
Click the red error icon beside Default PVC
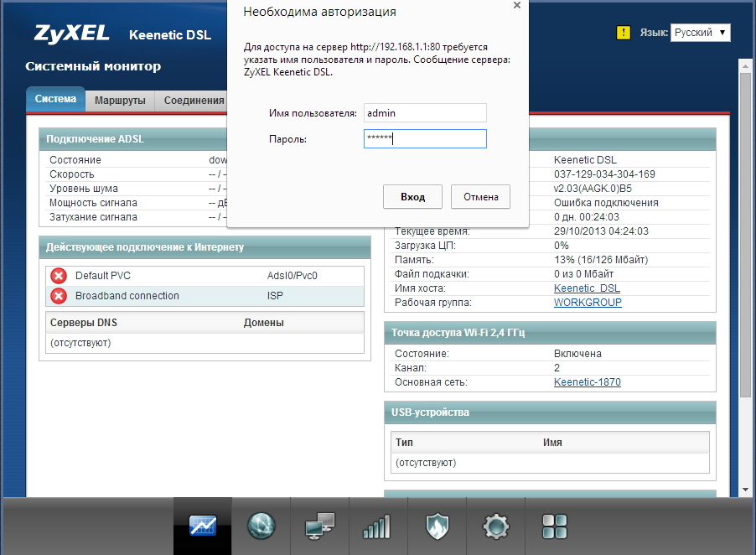point(59,276)
